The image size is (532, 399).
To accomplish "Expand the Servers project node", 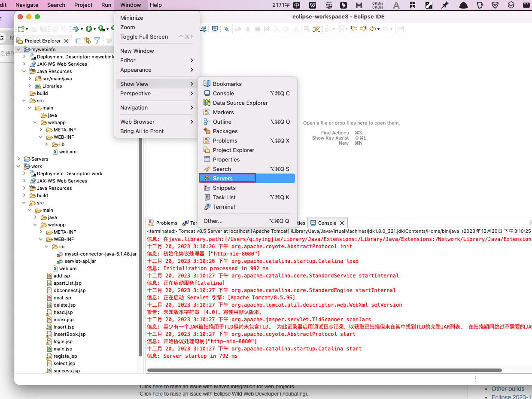I will (x=18, y=159).
